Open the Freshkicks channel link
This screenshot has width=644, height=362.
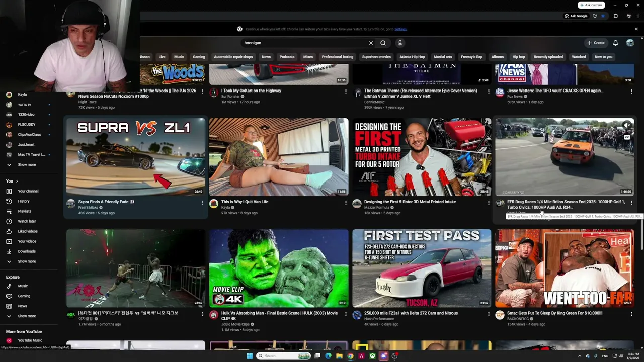pos(88,208)
